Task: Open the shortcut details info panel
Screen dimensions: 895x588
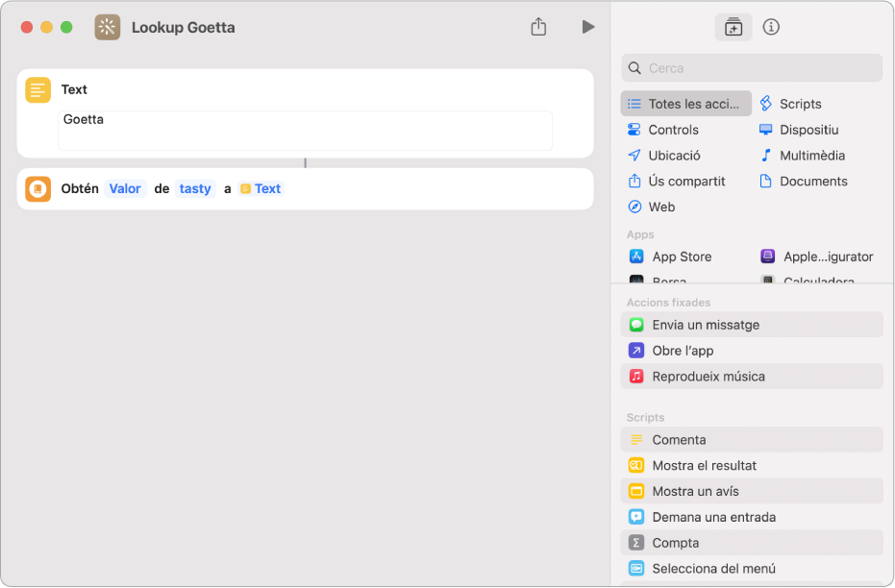Action: [x=771, y=27]
